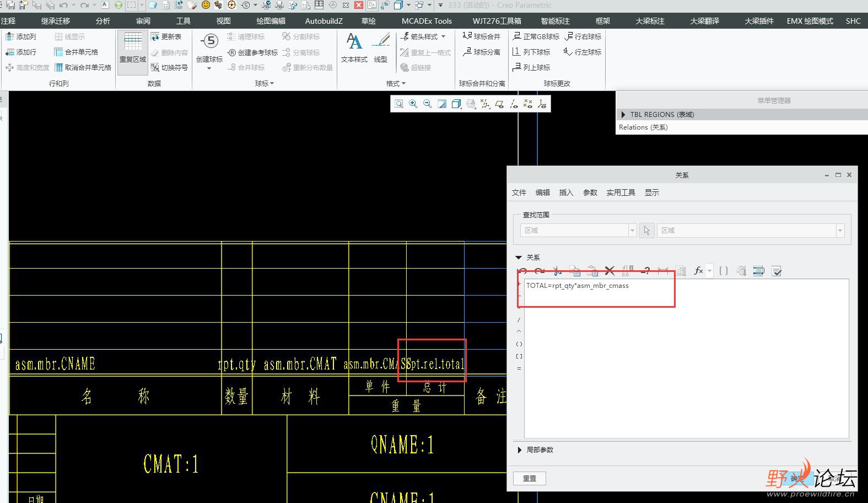Click the repaint icon in graphics toolbar
Image resolution: width=868 pixels, height=503 pixels.
tap(442, 104)
